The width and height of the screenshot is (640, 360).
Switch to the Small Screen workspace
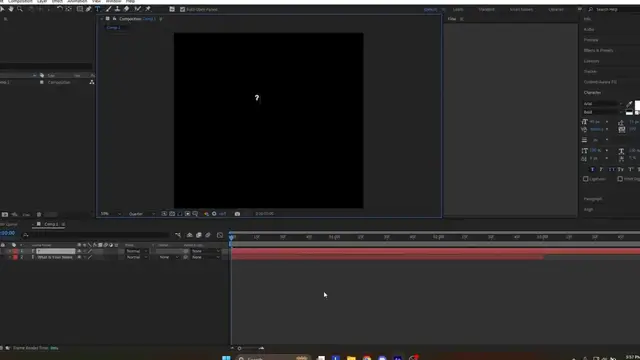coord(521,9)
